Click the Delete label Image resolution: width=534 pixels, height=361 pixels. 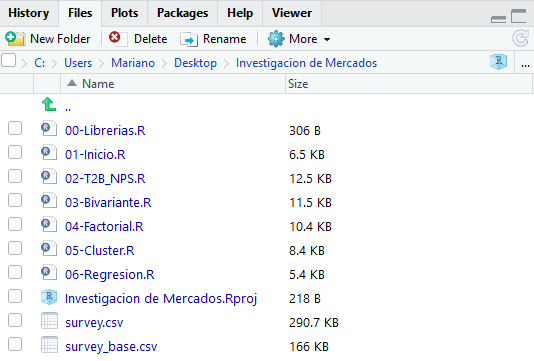click(151, 39)
